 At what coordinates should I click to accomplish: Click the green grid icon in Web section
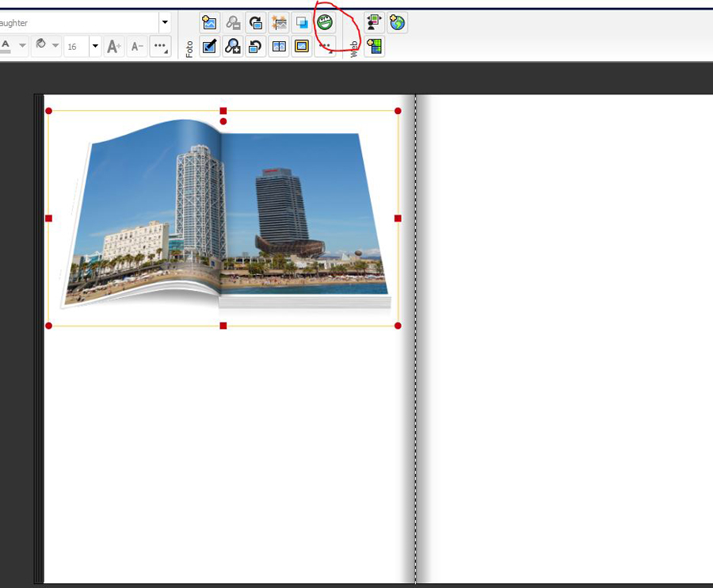(x=374, y=47)
